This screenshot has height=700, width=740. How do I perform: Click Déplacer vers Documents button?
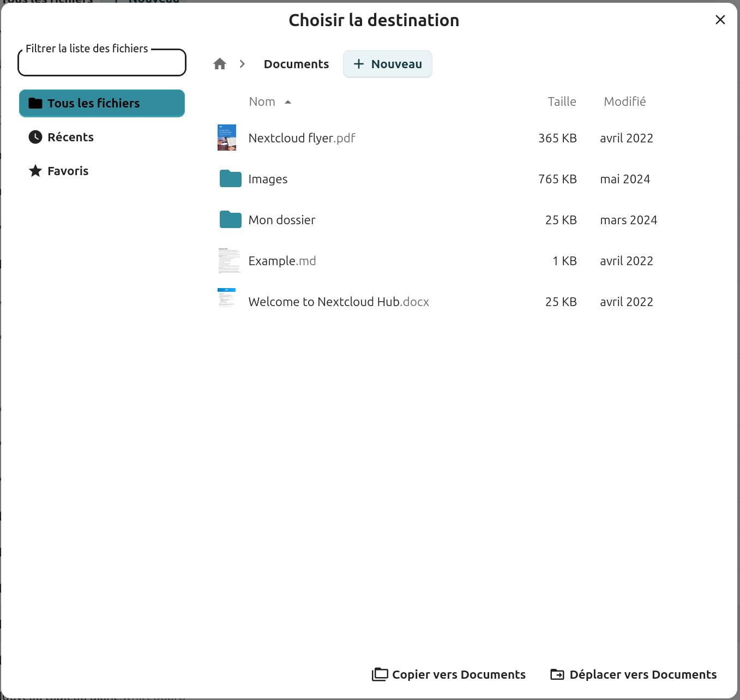coord(633,674)
